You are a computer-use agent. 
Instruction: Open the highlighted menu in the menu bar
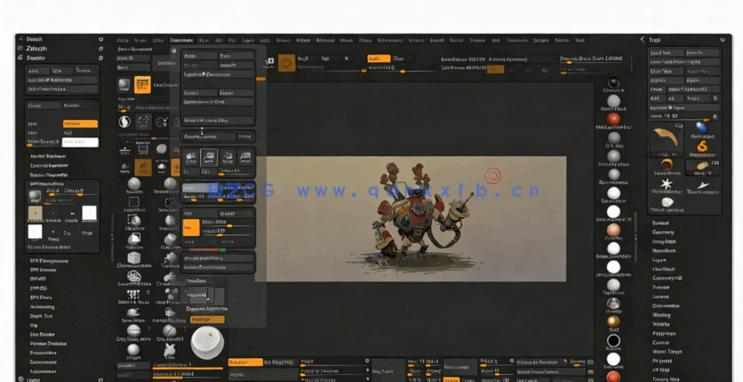click(x=181, y=40)
